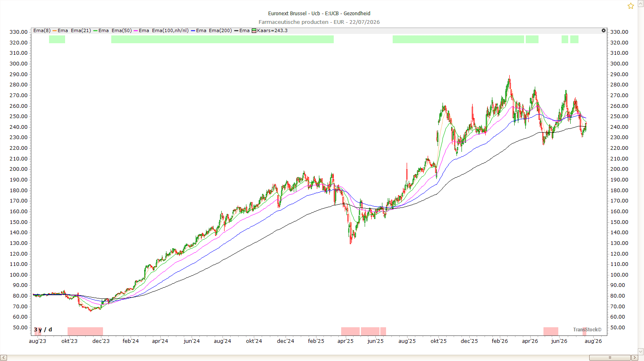Select the Ema(200) legend entry
Viewport: 644px width, 361px height.
tap(220, 30)
